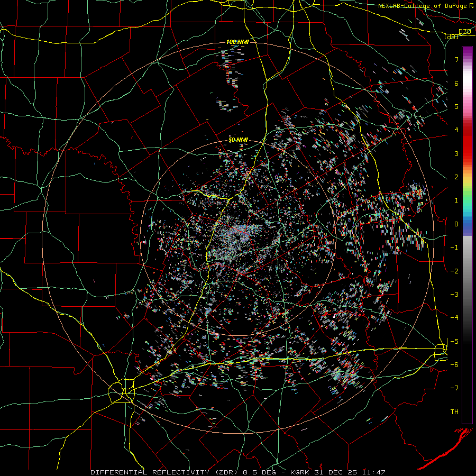476x476 pixels.
Task: Click the '[dB]' units label
Action: pyautogui.click(x=452, y=36)
